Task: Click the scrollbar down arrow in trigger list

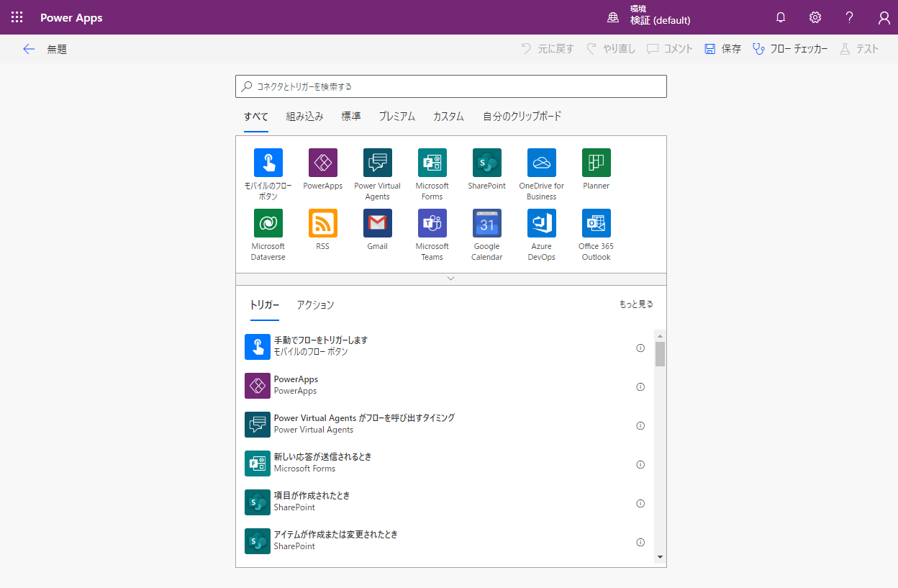Action: click(x=660, y=557)
